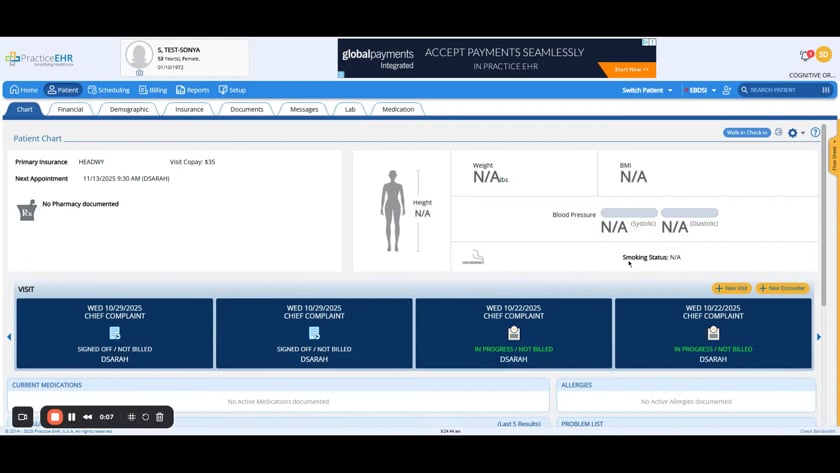Click the Current Medications header
Image resolution: width=840 pixels, height=473 pixels.
click(47, 385)
